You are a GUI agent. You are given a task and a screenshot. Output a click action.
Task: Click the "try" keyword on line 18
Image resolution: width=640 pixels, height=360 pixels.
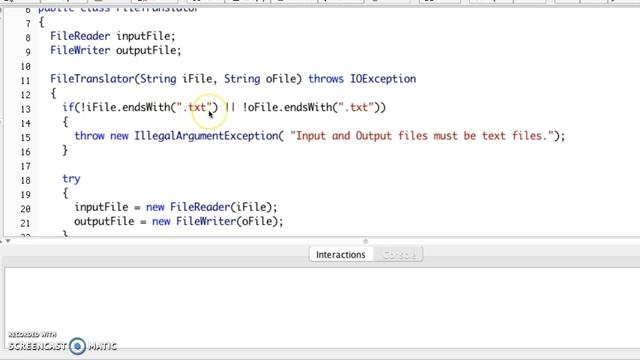pyautogui.click(x=71, y=179)
